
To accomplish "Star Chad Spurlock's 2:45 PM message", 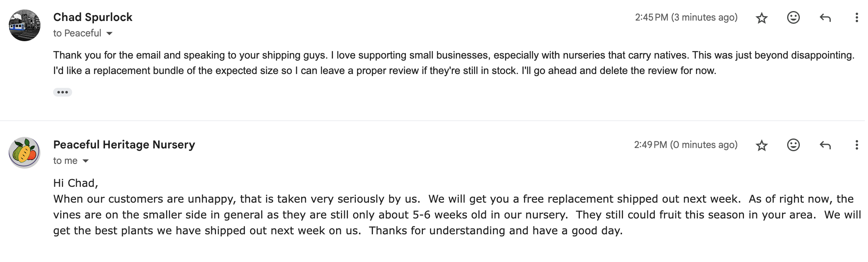I will (761, 18).
